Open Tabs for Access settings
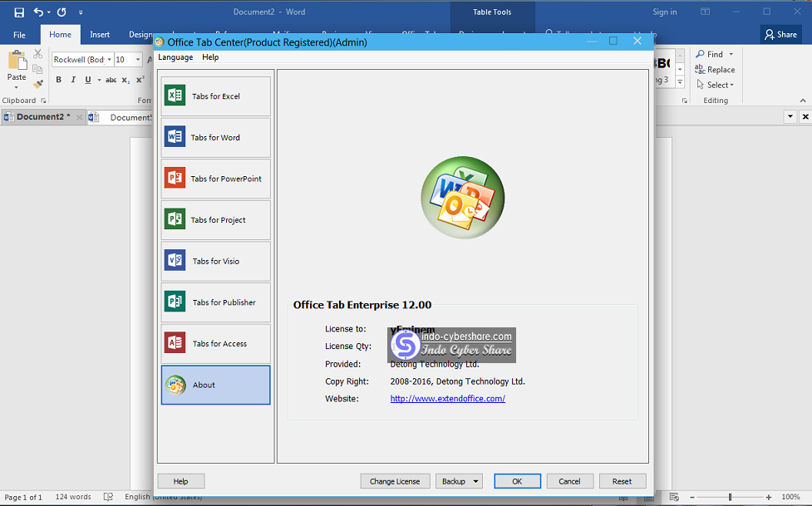Screen dimensions: 812x506 215,344
